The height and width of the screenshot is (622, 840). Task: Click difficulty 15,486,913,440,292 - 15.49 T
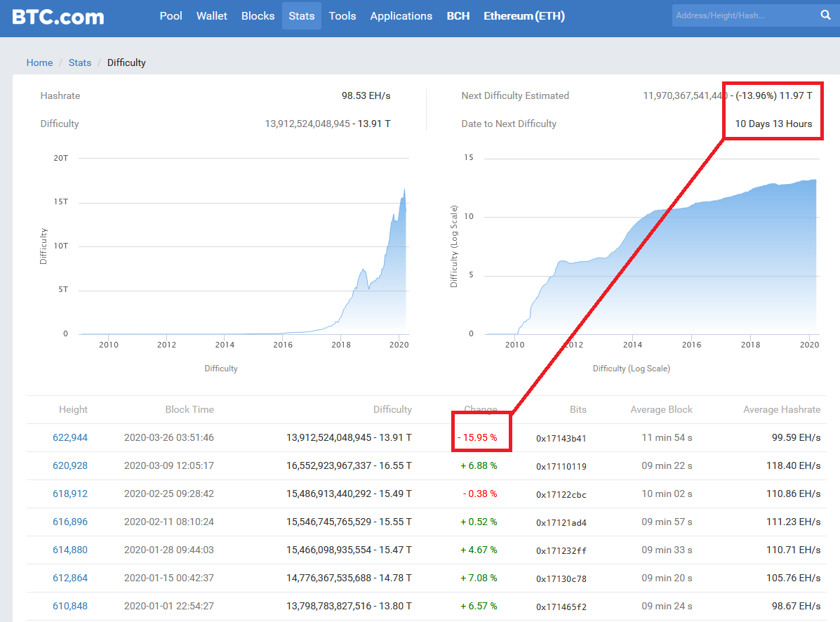point(349,494)
